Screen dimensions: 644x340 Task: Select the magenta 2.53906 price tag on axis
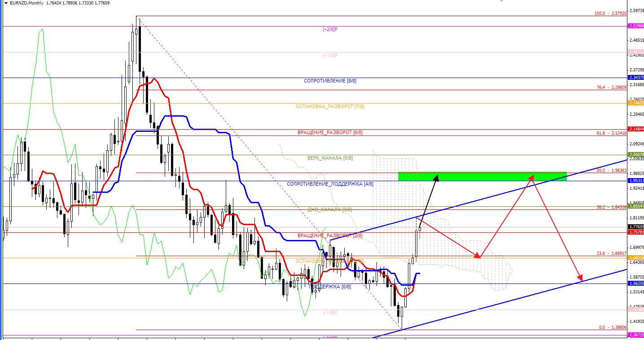[636, 26]
